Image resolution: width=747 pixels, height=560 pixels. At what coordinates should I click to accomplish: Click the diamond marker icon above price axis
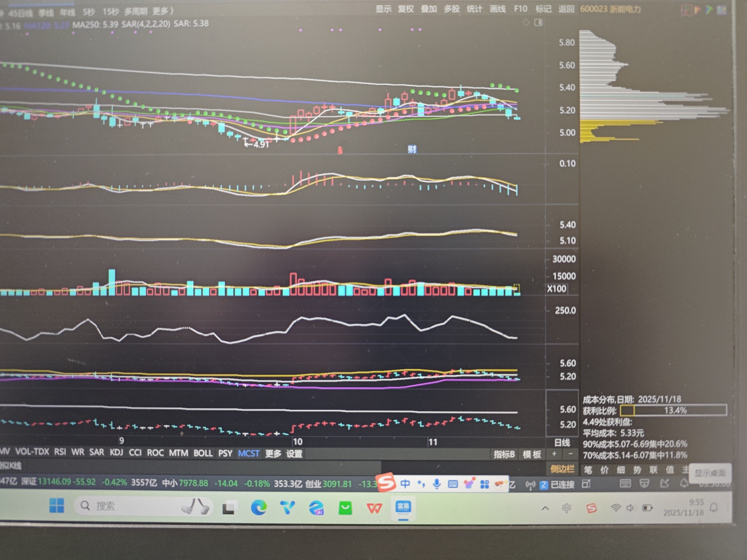click(526, 23)
